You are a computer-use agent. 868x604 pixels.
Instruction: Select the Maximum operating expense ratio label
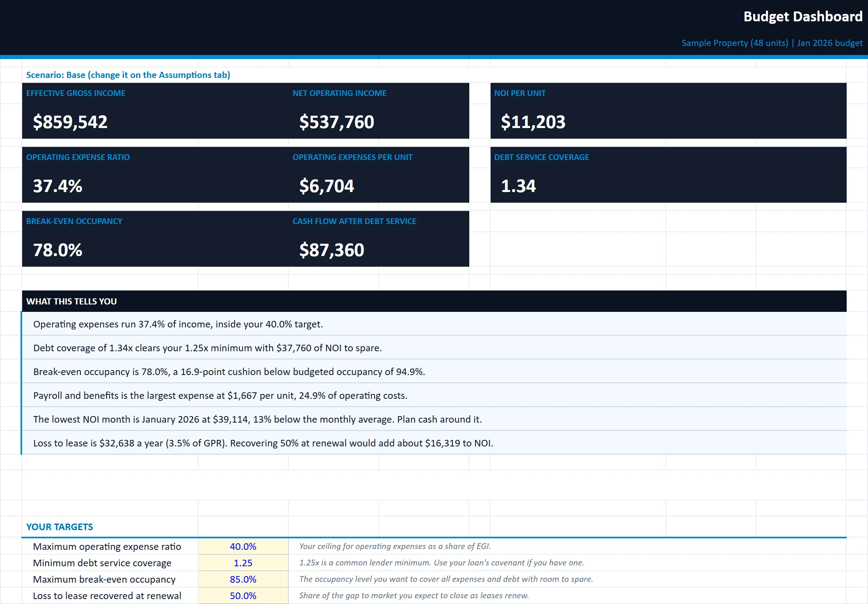107,547
